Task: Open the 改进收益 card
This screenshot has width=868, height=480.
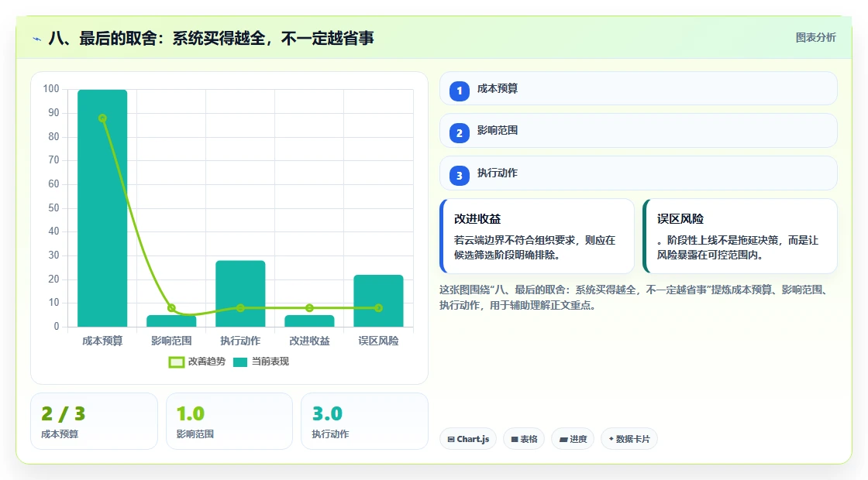Action: (x=537, y=236)
